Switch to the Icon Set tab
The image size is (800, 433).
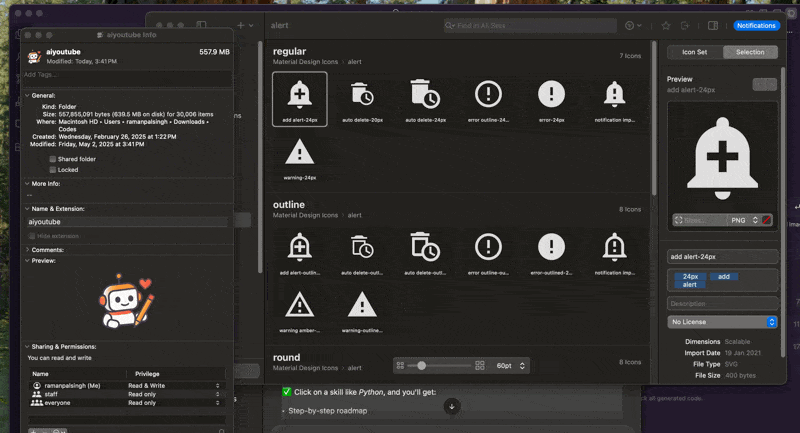click(x=695, y=52)
